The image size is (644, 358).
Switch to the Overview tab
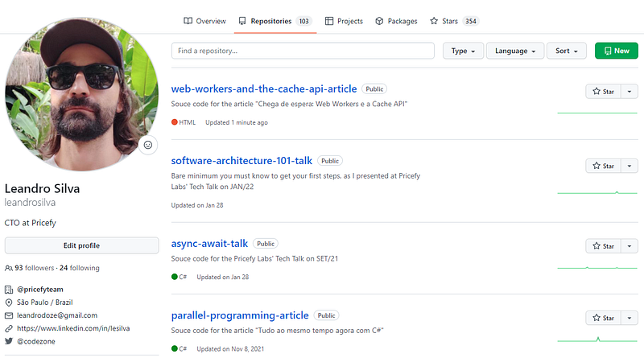204,21
